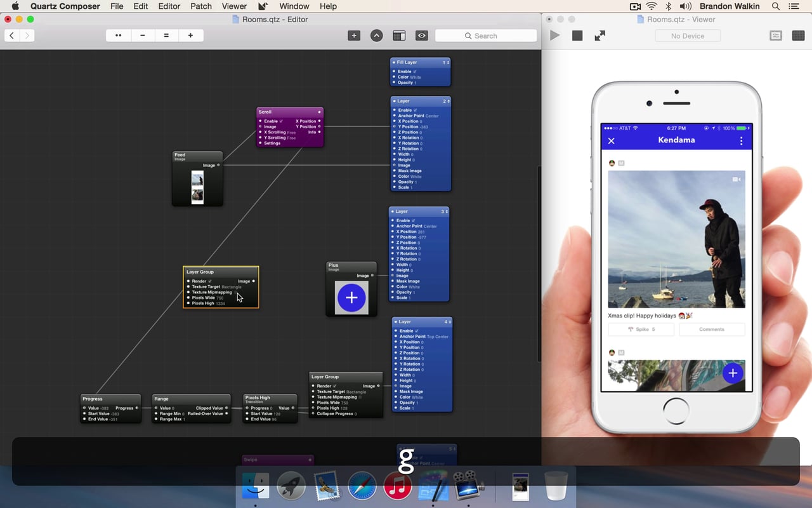This screenshot has width=812, height=508.
Task: Open the Trash in the Dock
Action: 556,487
